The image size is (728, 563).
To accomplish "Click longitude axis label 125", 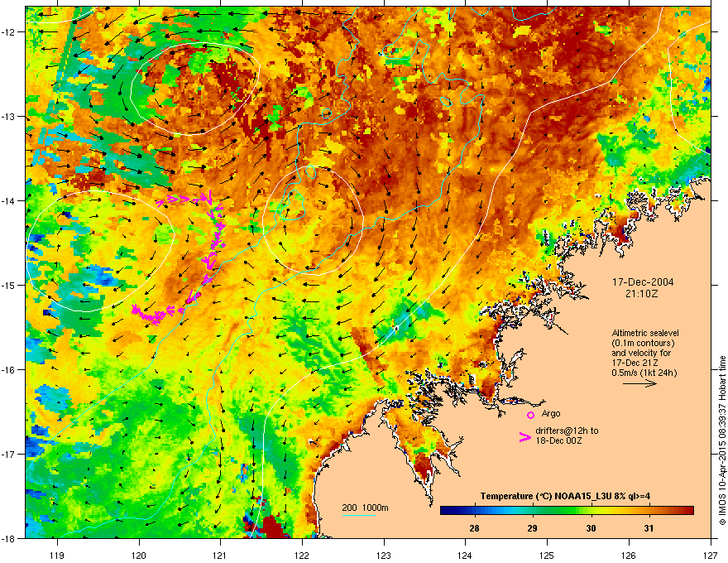I will pos(547,555).
